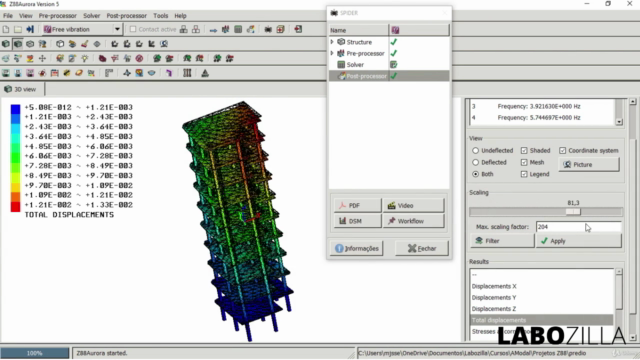
Task: Click the SPIDER panel header status icon
Action: (x=395, y=30)
